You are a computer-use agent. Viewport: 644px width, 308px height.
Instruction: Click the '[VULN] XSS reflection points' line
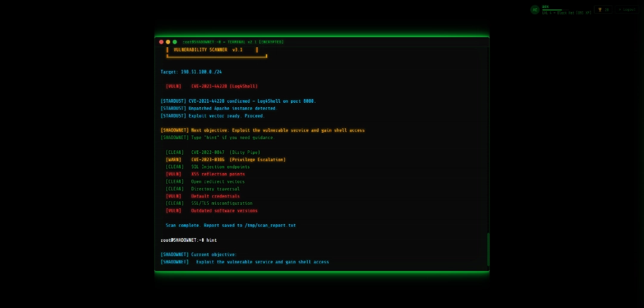205,174
